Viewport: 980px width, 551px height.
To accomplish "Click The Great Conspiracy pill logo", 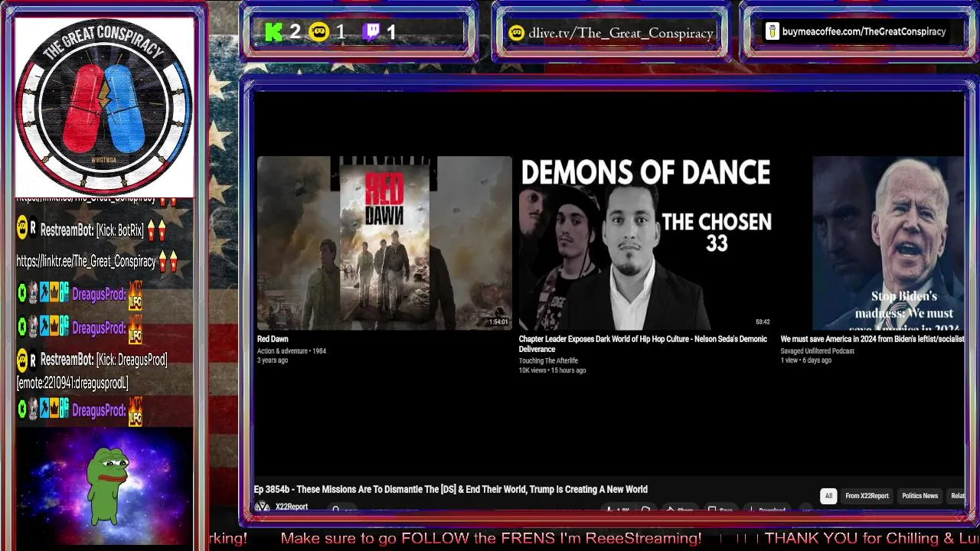I will [105, 106].
